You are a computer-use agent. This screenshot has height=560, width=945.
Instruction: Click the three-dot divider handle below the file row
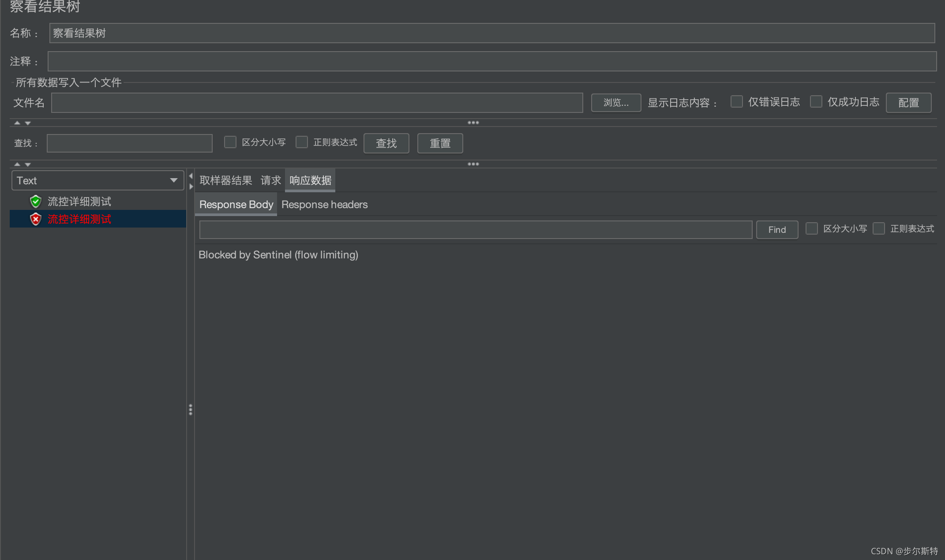tap(473, 123)
